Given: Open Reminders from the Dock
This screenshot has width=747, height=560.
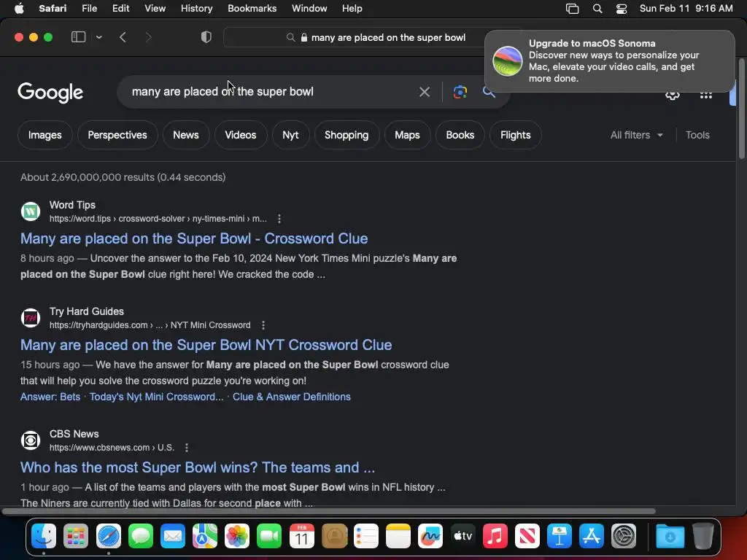Looking at the screenshot, I should [x=366, y=536].
